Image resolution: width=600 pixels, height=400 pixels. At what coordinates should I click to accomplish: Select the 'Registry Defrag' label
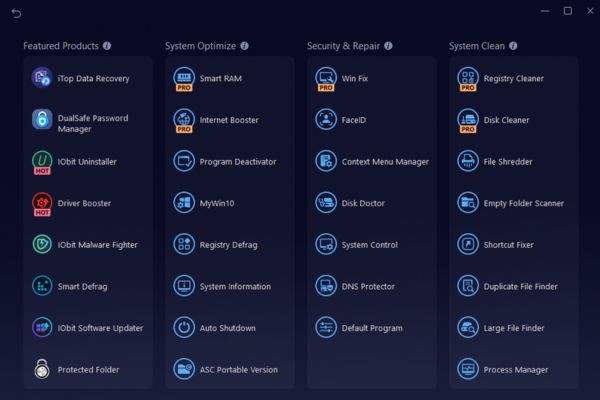coord(228,245)
